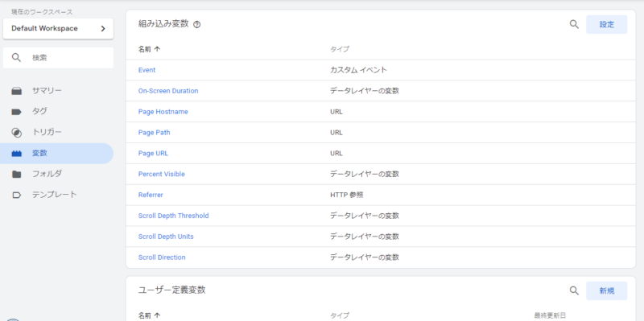Image resolution: width=644 pixels, height=321 pixels.
Task: Click HTTP 参照 type cell
Action: click(x=347, y=195)
